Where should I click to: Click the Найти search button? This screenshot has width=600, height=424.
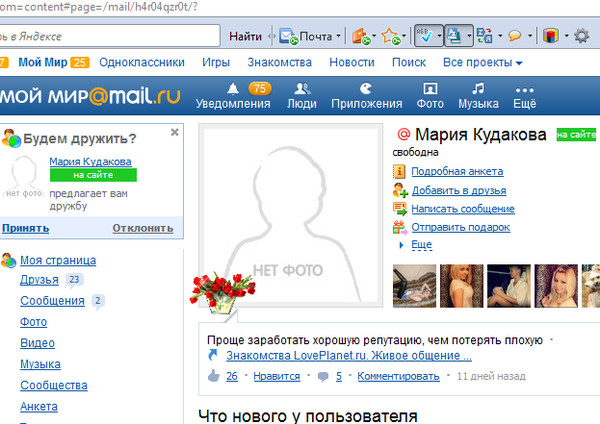(245, 36)
